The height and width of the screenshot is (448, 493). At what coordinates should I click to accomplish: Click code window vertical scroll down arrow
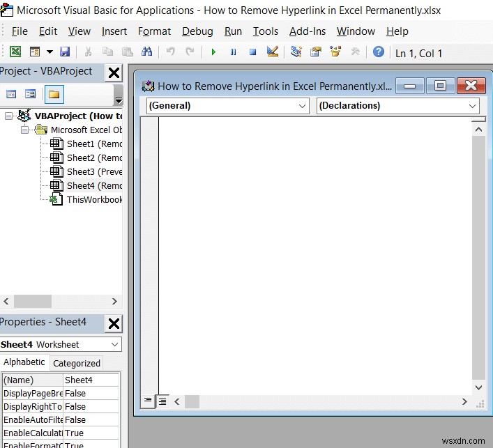tap(478, 387)
